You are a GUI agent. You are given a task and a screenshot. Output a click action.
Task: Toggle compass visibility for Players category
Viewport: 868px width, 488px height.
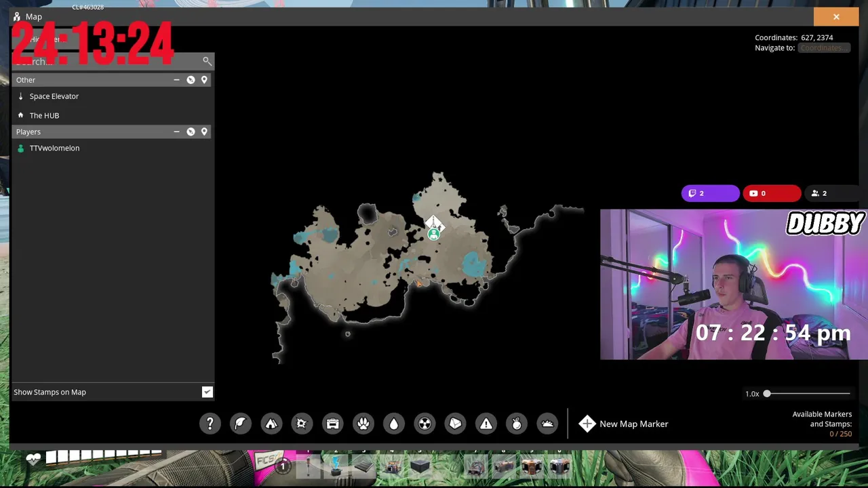(x=191, y=131)
